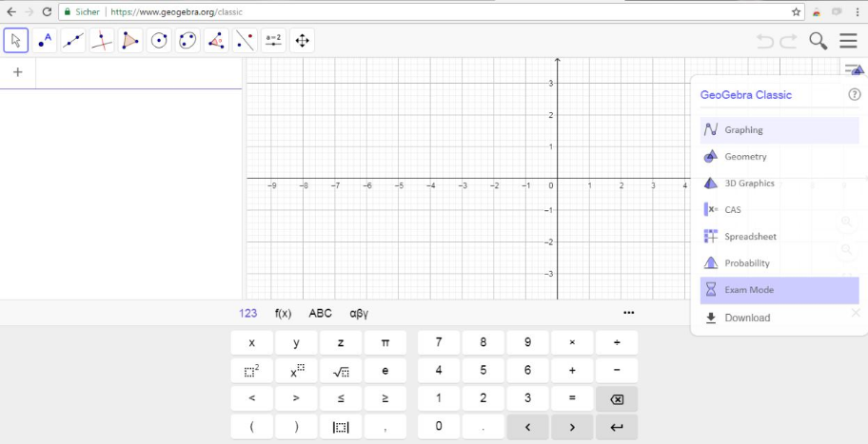This screenshot has width=868, height=444.
Task: Tap the e constant key
Action: (385, 371)
